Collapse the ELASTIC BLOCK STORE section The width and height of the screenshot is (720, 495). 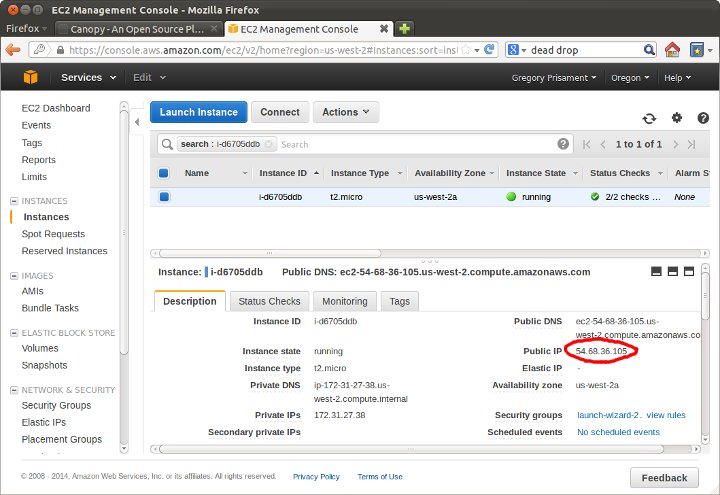14,333
